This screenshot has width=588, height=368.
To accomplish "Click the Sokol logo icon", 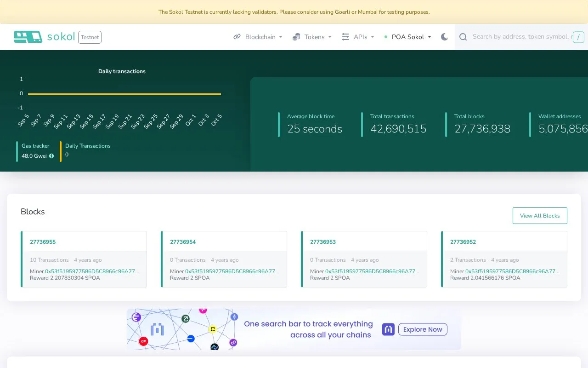I will pos(28,37).
